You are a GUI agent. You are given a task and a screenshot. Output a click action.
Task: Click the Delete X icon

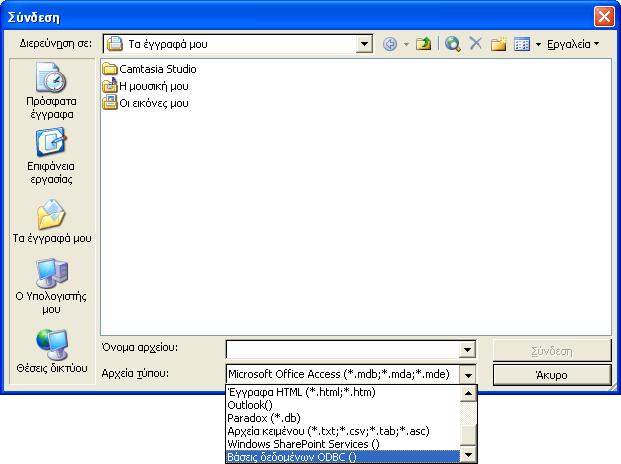[476, 44]
